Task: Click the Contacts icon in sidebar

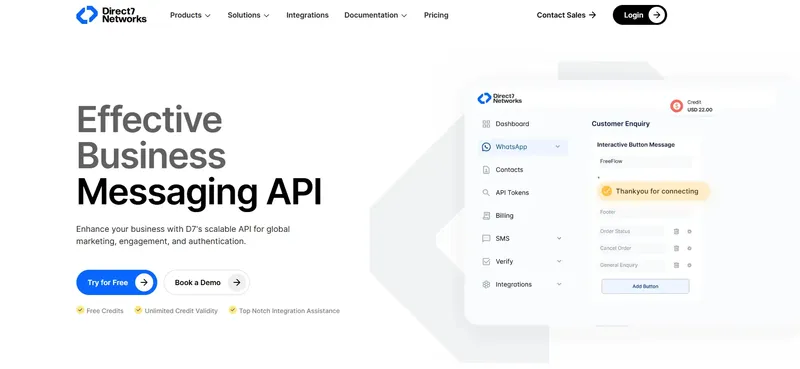Action: [x=486, y=170]
